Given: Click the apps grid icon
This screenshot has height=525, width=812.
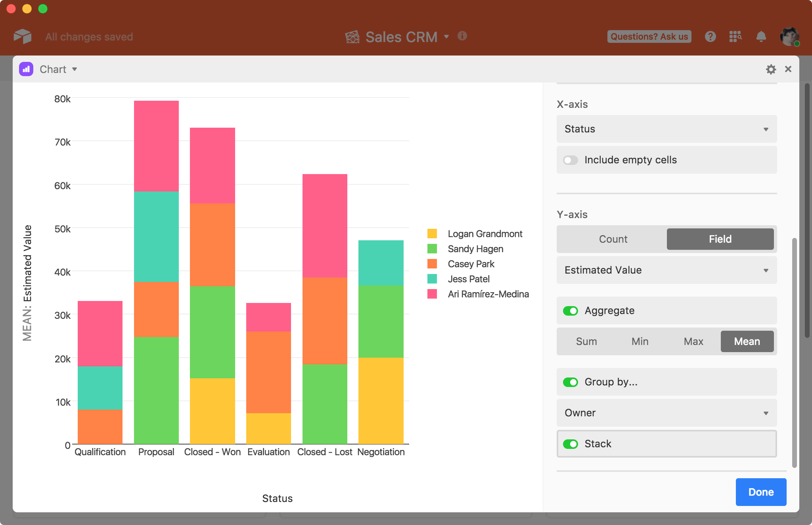Looking at the screenshot, I should [x=735, y=37].
